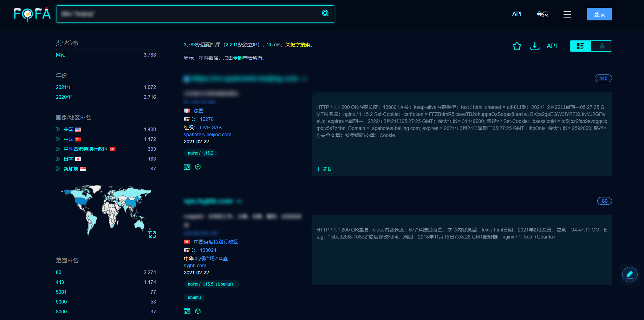Image resolution: width=644 pixels, height=320 pixels.
Task: Click the 443 port badge
Action: [603, 78]
